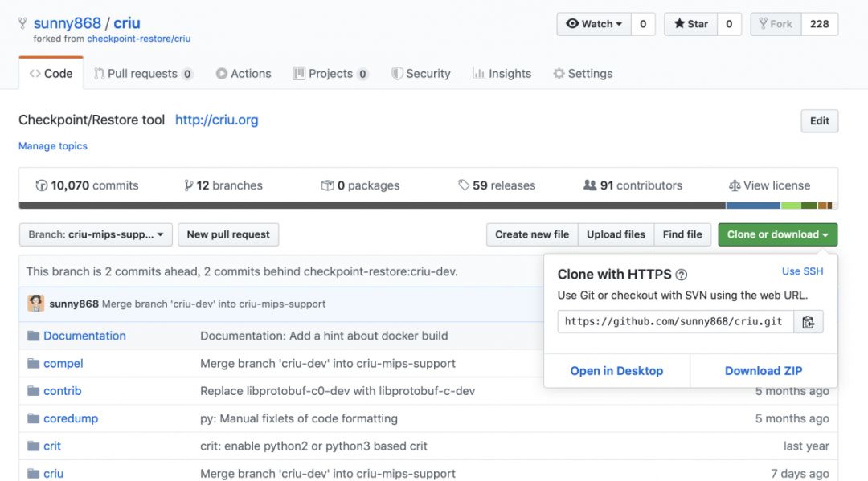Open the 59 releases link
868x481 pixels.
(x=497, y=185)
